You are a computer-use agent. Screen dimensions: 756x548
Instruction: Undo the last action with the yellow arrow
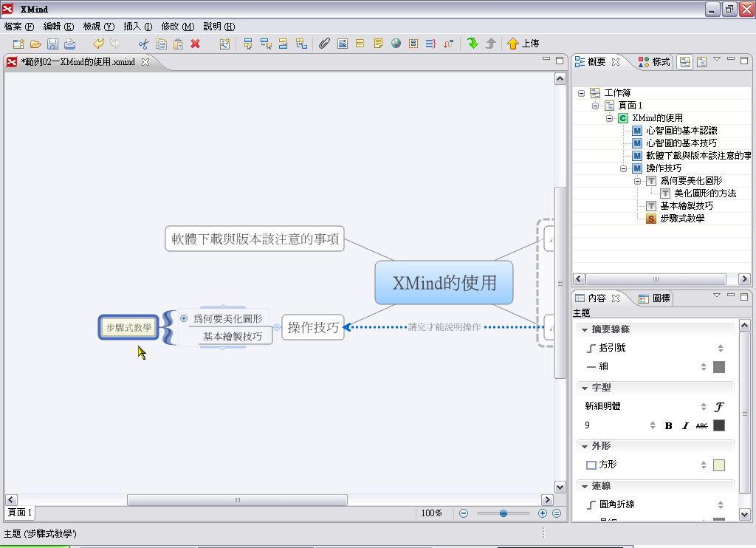[x=98, y=44]
